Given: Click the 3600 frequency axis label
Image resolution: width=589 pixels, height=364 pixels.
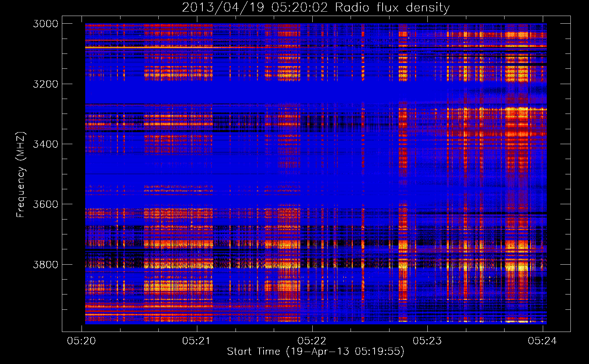Looking at the screenshot, I should point(46,204).
